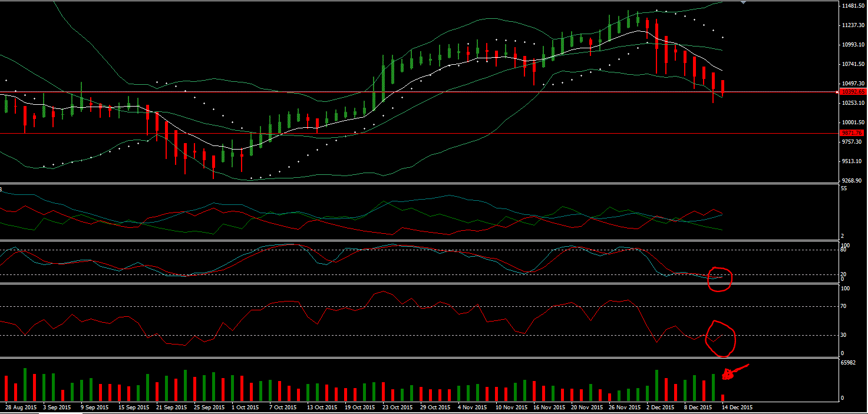
Task: Click the 23 Oct 2015 date label
Action: coord(396,408)
